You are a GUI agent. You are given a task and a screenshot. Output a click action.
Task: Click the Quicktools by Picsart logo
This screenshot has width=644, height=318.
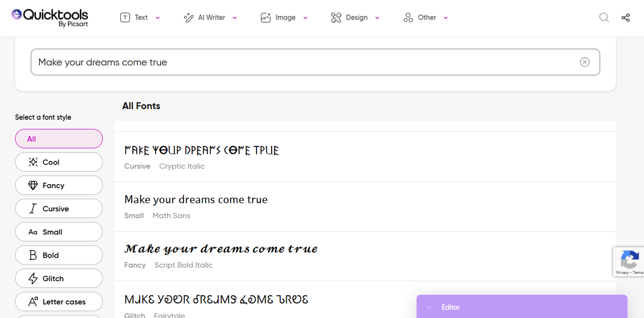click(x=50, y=18)
